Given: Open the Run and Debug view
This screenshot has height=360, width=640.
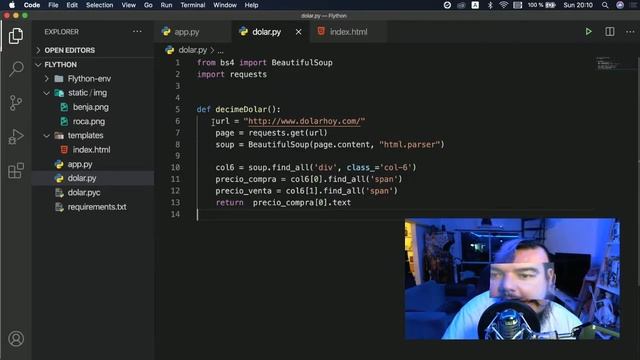Looking at the screenshot, I should click(16, 137).
